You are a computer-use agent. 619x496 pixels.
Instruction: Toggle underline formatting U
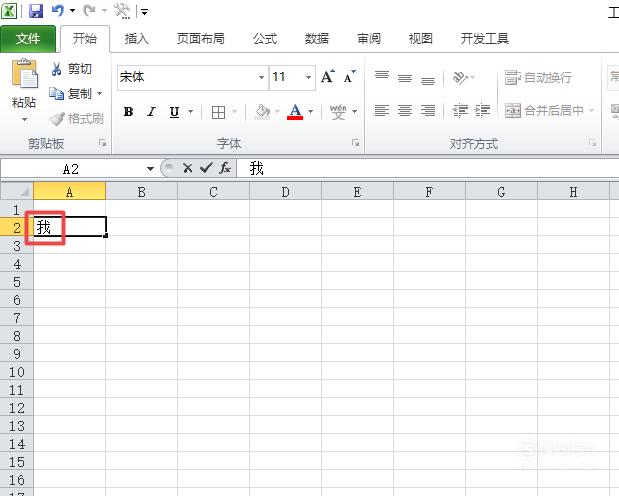[174, 112]
